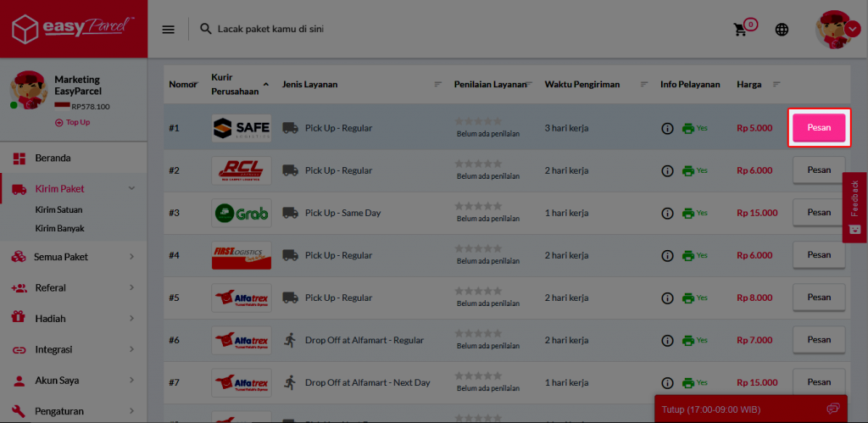Image resolution: width=868 pixels, height=423 pixels.
Task: Go to Beranda in sidebar
Action: click(x=53, y=158)
